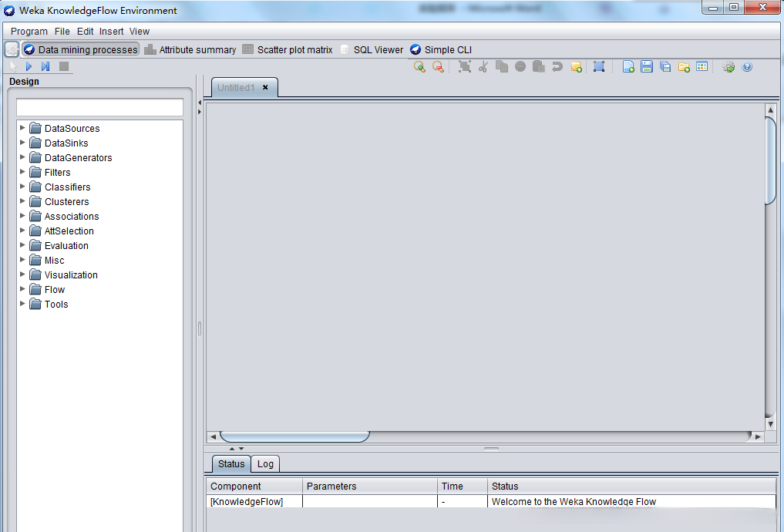Open the Insert menu

click(111, 31)
